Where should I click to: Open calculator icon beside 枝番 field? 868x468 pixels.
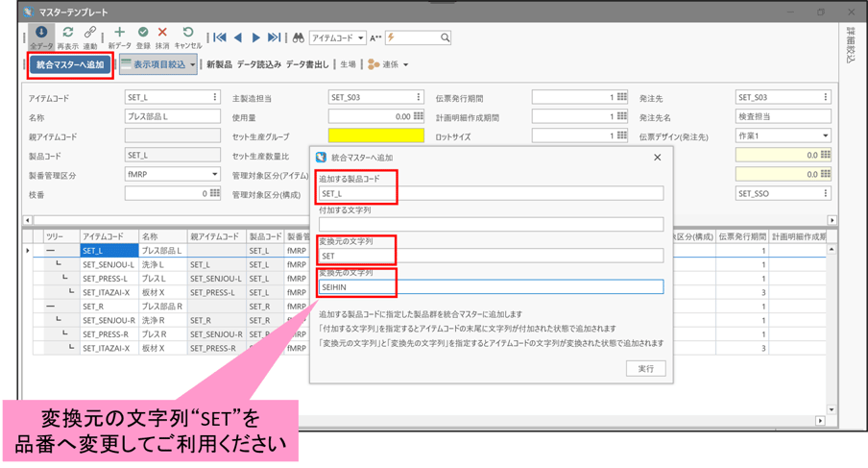click(x=215, y=193)
